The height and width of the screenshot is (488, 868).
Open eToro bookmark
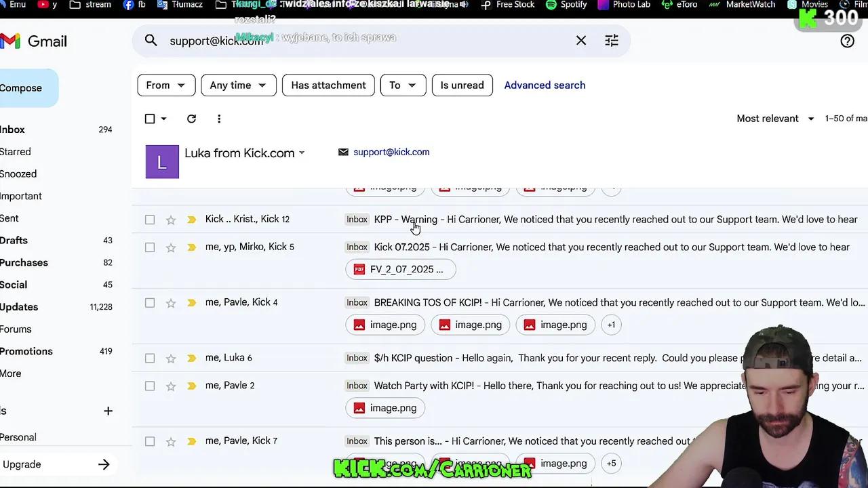point(679,5)
